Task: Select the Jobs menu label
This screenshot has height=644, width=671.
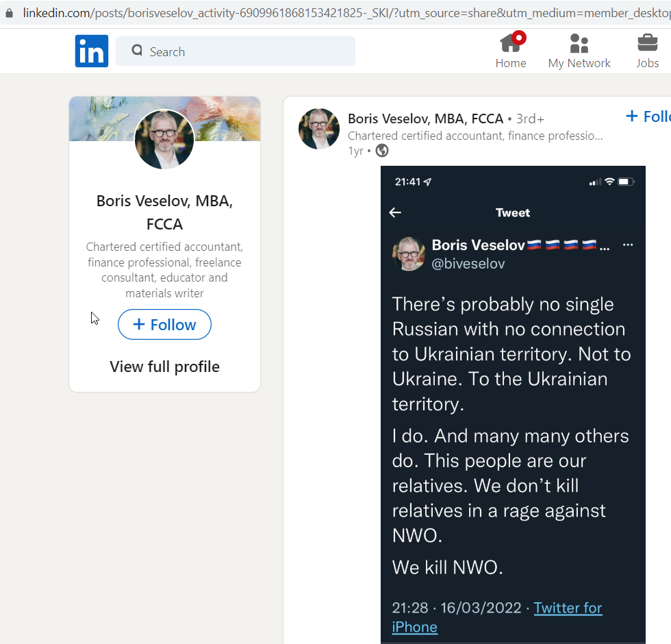Action: (x=647, y=62)
